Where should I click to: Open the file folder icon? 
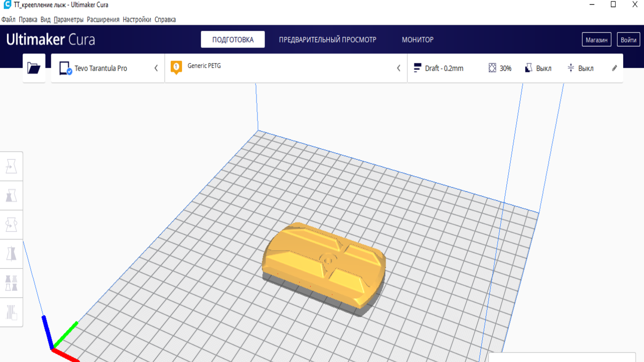pyautogui.click(x=34, y=68)
